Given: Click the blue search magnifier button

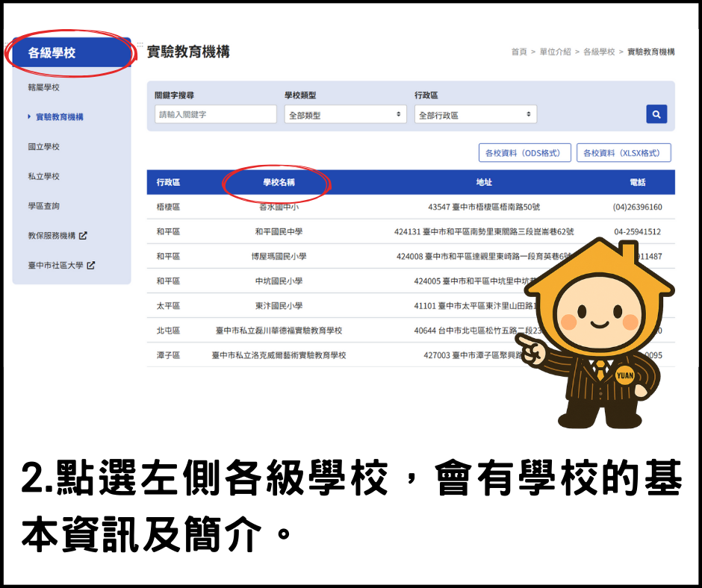Looking at the screenshot, I should [x=656, y=114].
